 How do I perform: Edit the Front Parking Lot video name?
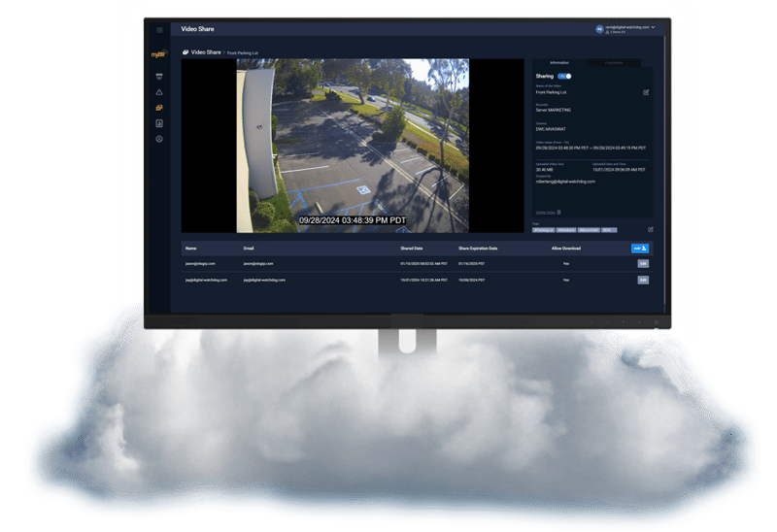[646, 92]
